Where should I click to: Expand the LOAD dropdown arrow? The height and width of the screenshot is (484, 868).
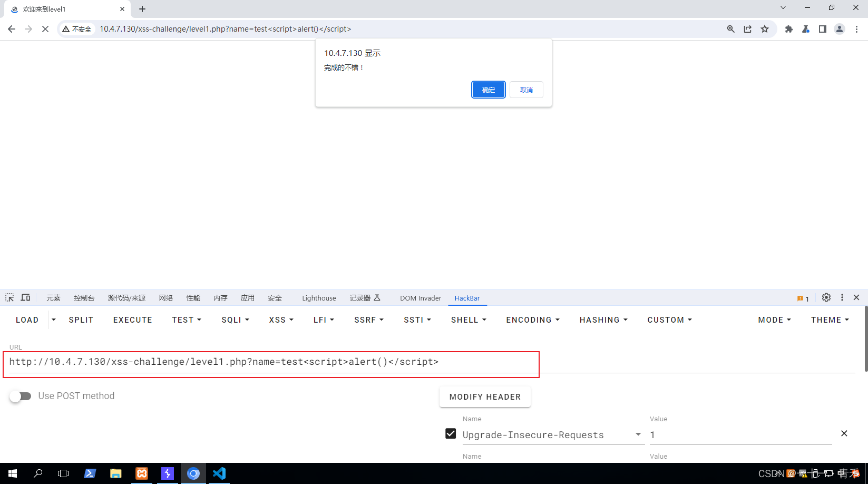click(54, 320)
